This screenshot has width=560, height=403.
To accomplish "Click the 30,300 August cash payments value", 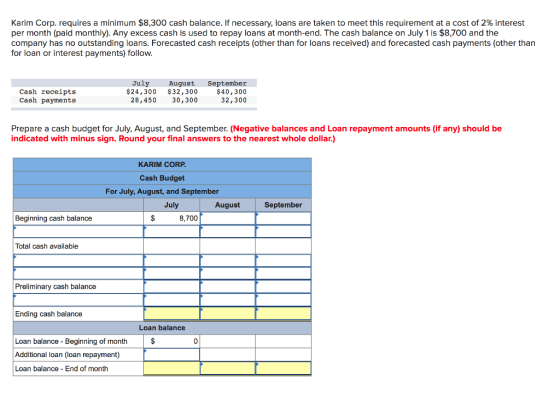I will click(x=185, y=100).
